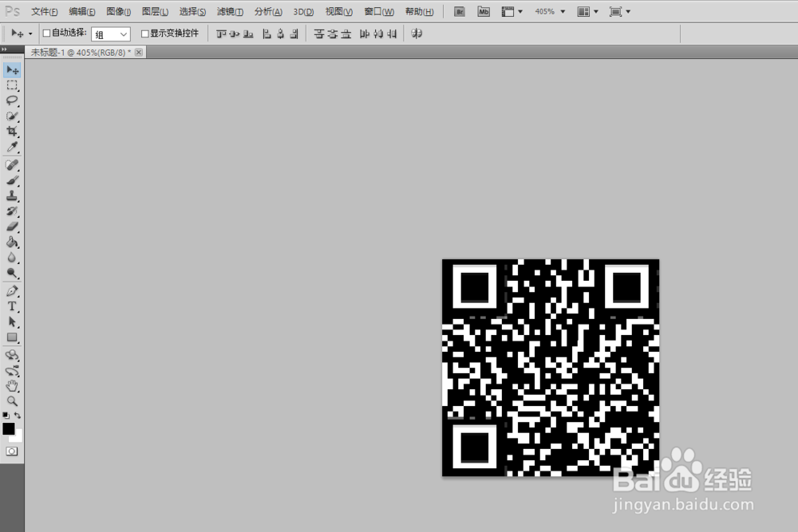Select the Hand tool
The image size is (798, 532).
click(12, 386)
